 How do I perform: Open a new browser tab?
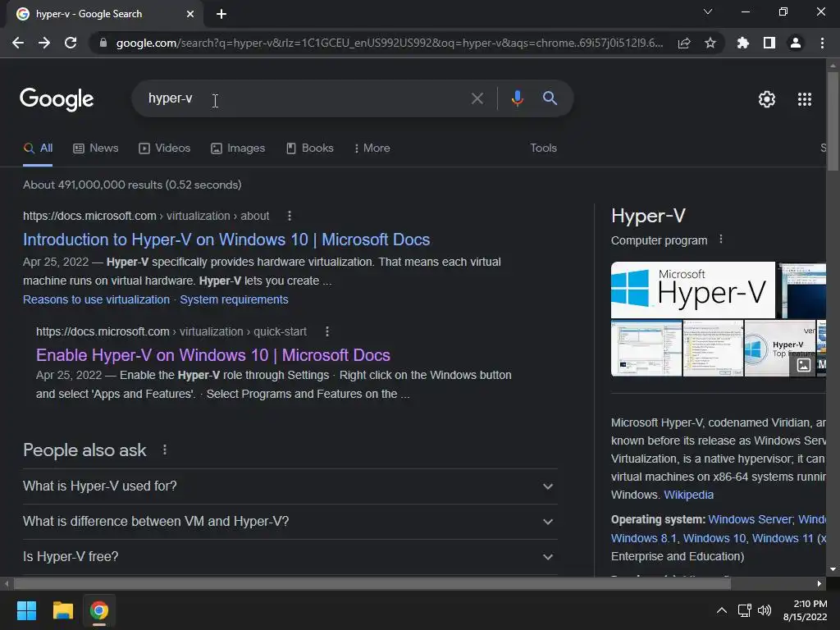[x=221, y=14]
